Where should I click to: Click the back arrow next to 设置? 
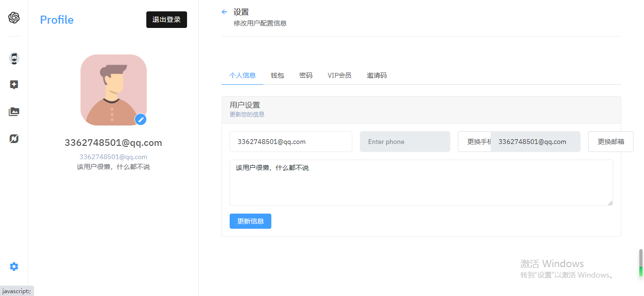pyautogui.click(x=224, y=12)
